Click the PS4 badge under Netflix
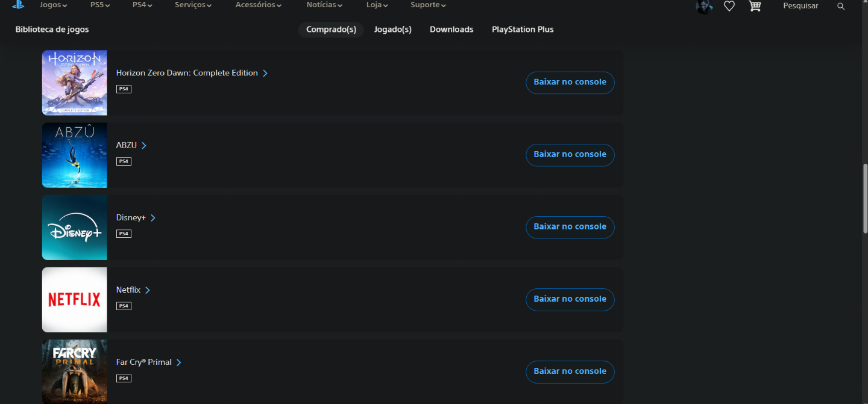 pyautogui.click(x=124, y=306)
